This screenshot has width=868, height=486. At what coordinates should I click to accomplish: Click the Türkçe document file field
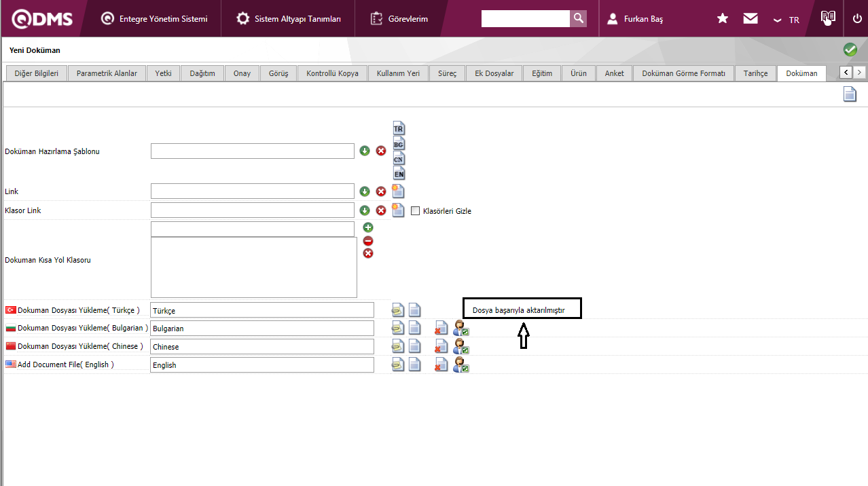click(x=262, y=310)
